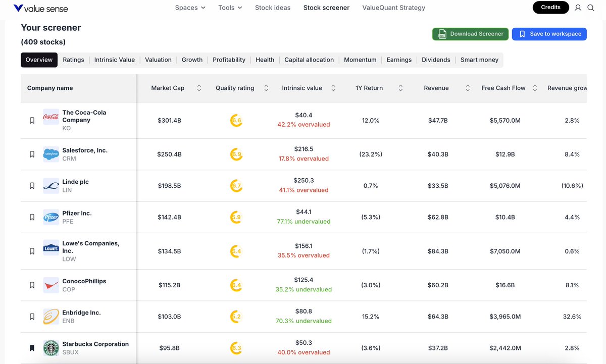Sort by Market Cap column arrows
Viewport: 606px width, 364px height.
[x=199, y=88]
